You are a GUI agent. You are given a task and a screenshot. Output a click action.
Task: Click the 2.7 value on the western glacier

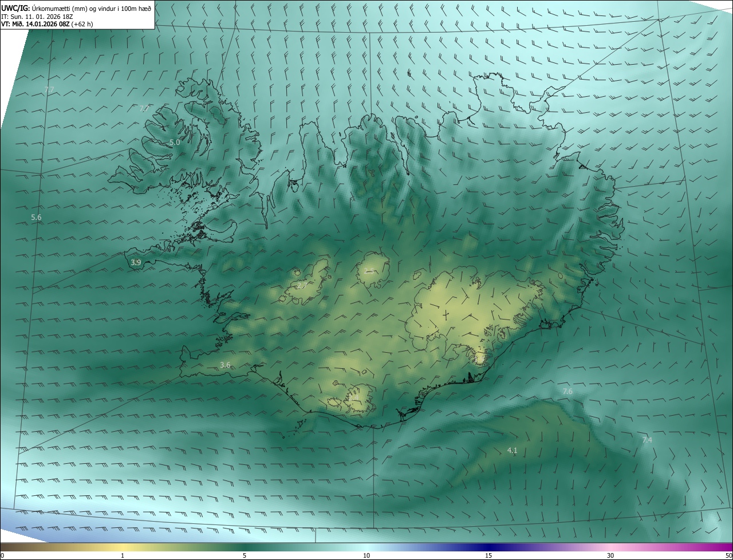coord(302,285)
